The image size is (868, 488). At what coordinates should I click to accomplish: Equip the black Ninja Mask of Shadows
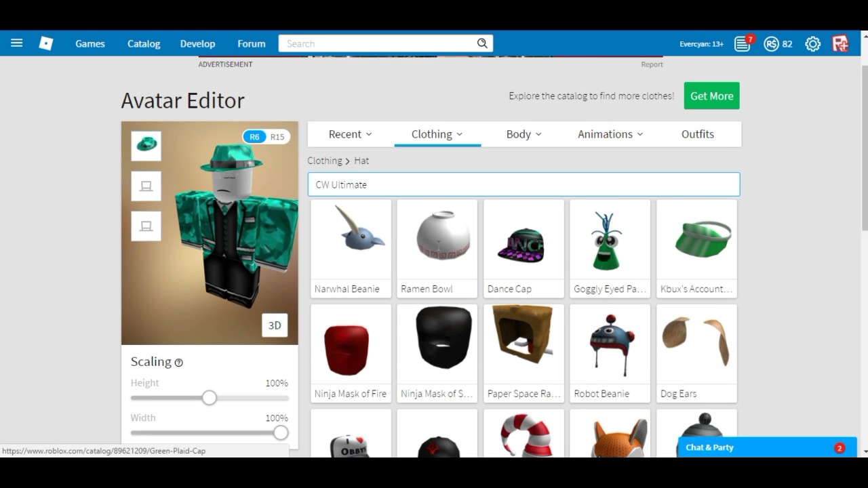pyautogui.click(x=437, y=344)
